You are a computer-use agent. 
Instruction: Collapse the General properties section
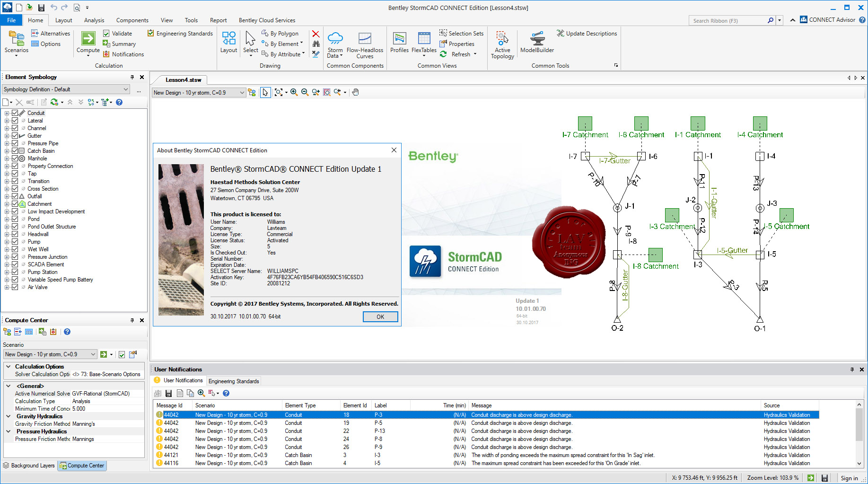[8, 386]
